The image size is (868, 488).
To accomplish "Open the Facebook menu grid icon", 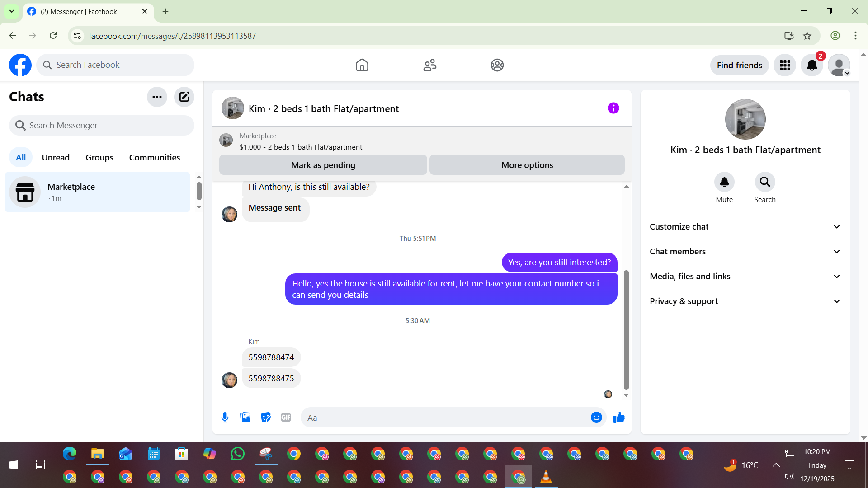I will [x=785, y=66].
